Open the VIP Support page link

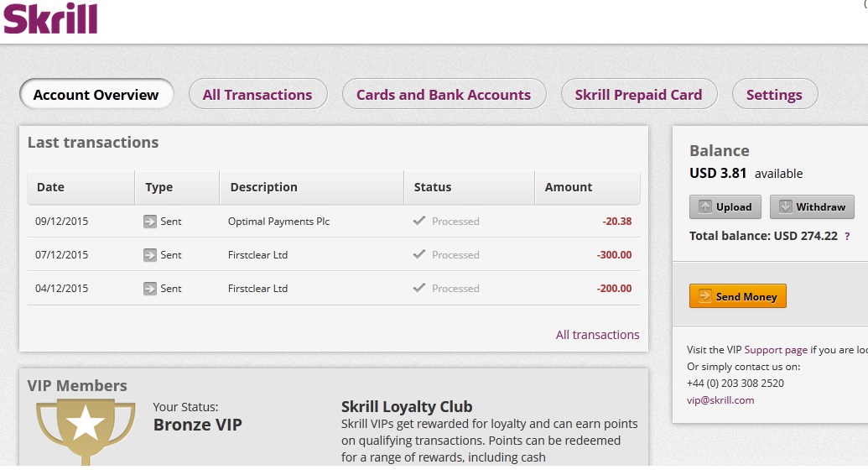[x=776, y=350]
